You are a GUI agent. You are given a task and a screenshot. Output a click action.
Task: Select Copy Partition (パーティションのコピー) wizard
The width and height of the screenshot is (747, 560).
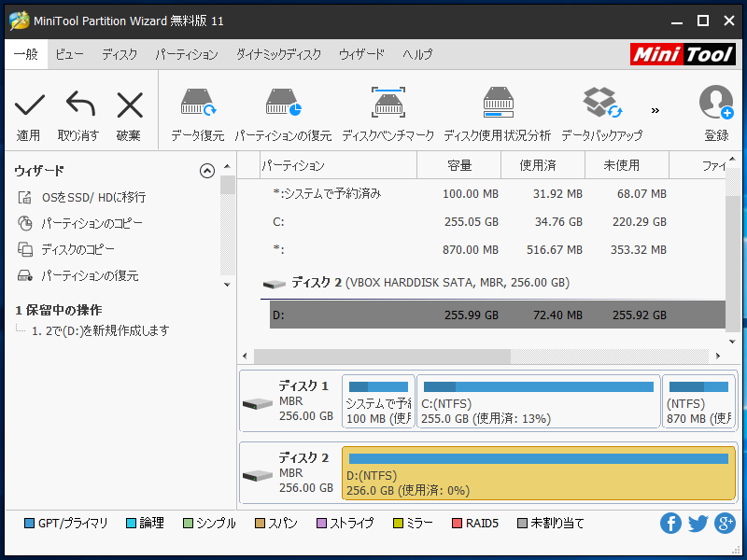tap(79, 223)
